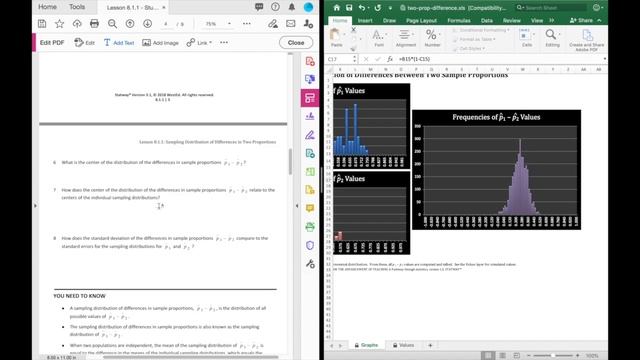Close the Edit PDF toolbar
Image resolution: width=640 pixels, height=360 pixels.
coord(296,42)
